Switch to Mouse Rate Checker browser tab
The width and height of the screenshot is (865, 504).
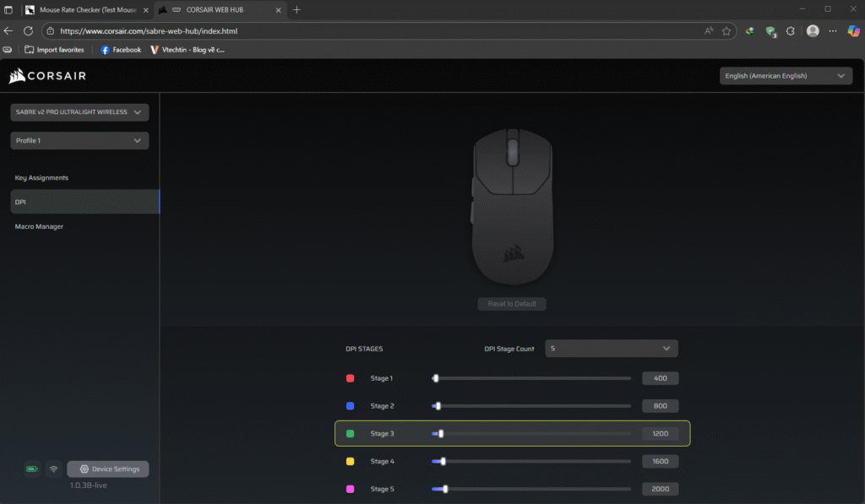(83, 9)
